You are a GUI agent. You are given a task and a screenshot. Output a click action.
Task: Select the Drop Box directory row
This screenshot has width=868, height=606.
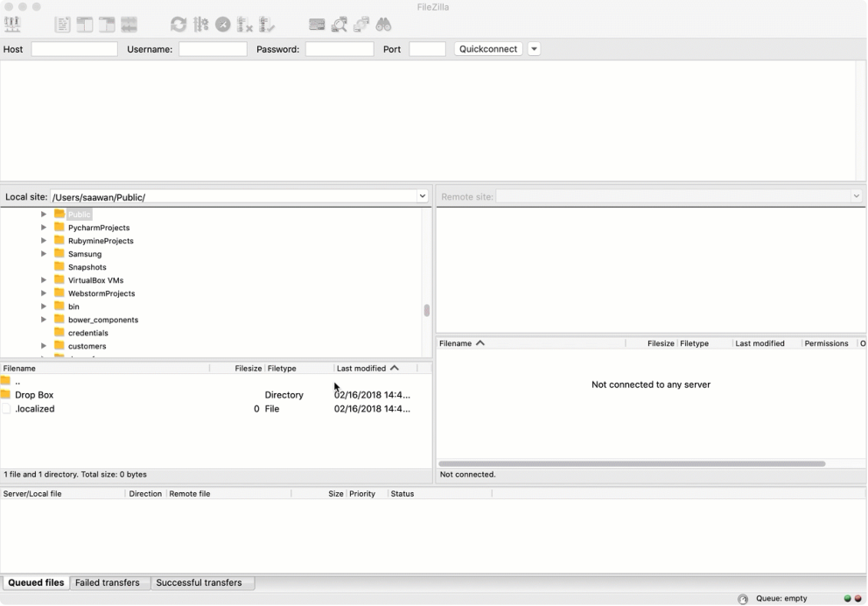pos(216,395)
